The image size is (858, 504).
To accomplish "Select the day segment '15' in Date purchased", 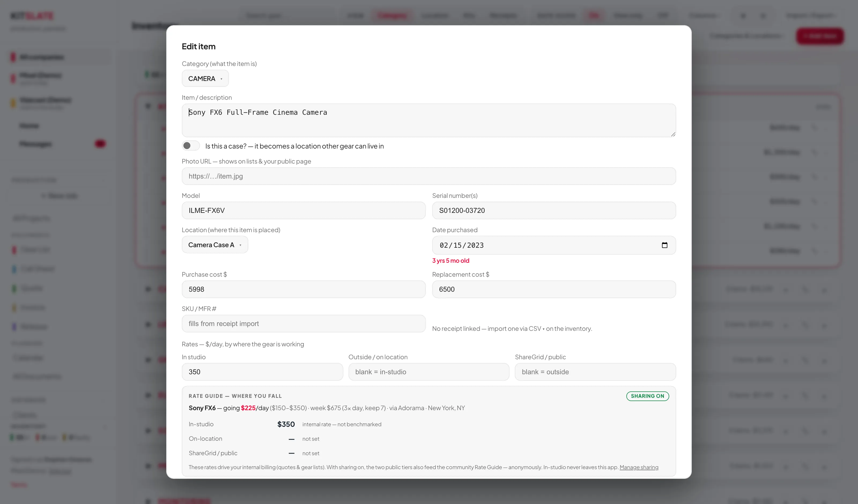I will [x=457, y=245].
